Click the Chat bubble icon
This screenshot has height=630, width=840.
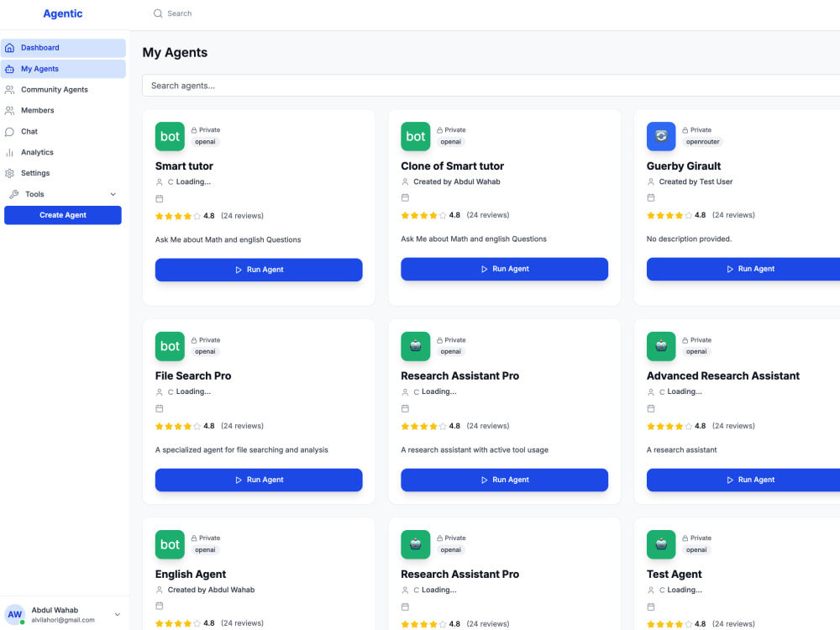click(9, 131)
